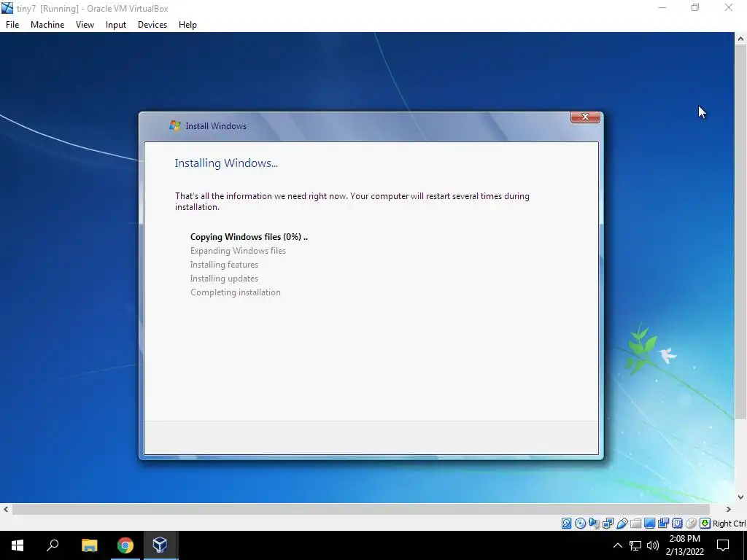The image size is (747, 560).
Task: Open the Help menu
Action: (187, 25)
